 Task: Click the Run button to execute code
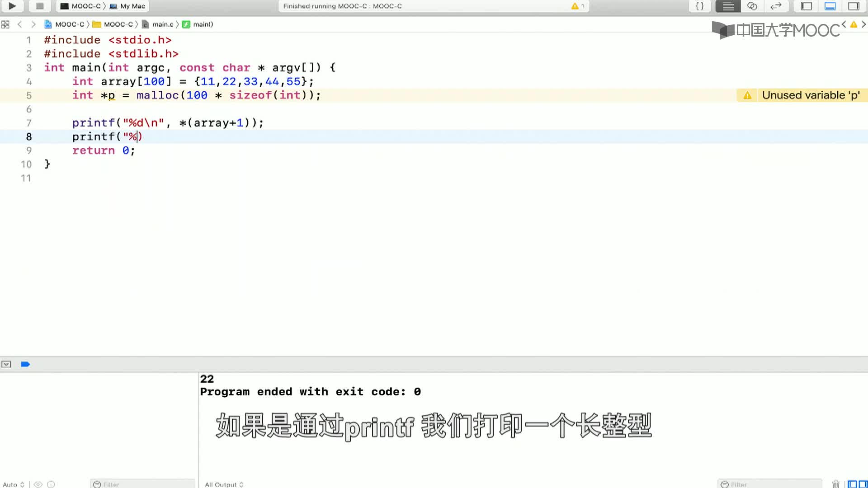coord(12,6)
